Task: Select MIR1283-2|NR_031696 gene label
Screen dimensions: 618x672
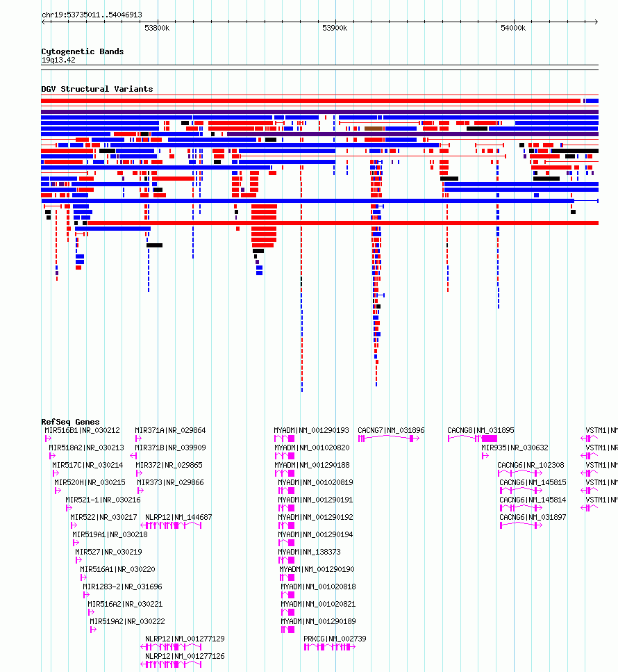Action: point(122,587)
